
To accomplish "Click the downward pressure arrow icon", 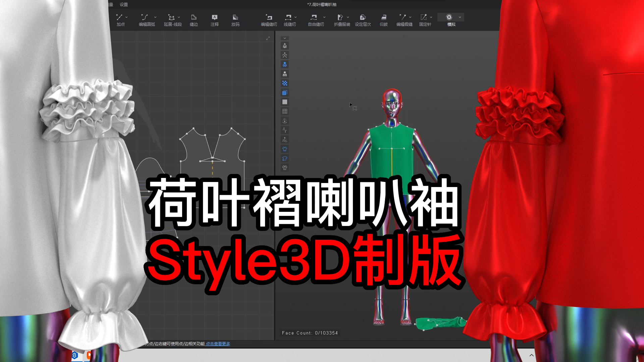I will tap(285, 121).
